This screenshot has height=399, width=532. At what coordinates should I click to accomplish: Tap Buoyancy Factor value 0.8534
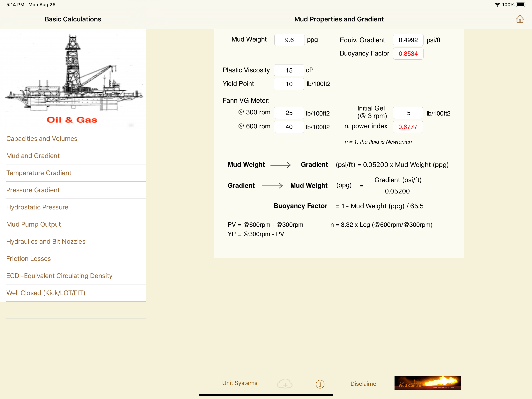408,53
